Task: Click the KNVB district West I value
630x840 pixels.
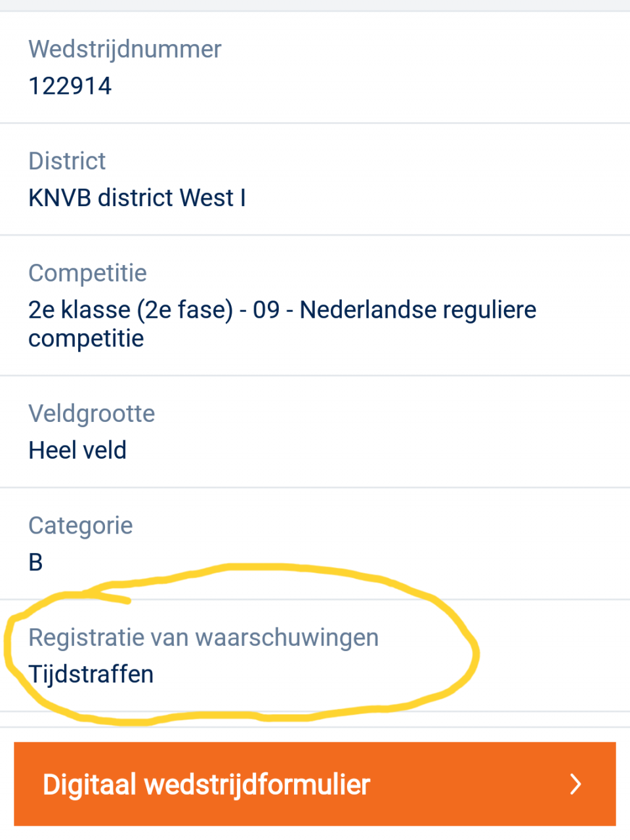Action: (137, 198)
